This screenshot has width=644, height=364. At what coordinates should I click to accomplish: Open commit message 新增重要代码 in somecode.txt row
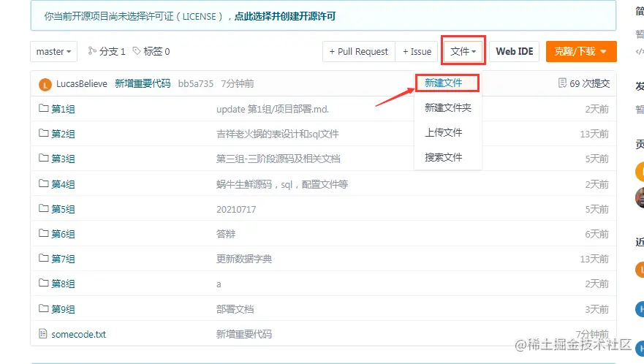pos(244,335)
